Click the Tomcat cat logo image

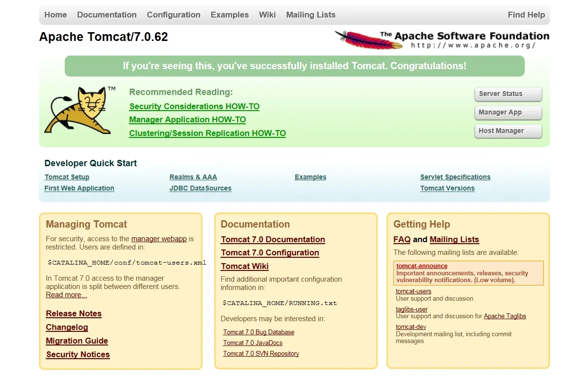pyautogui.click(x=80, y=110)
